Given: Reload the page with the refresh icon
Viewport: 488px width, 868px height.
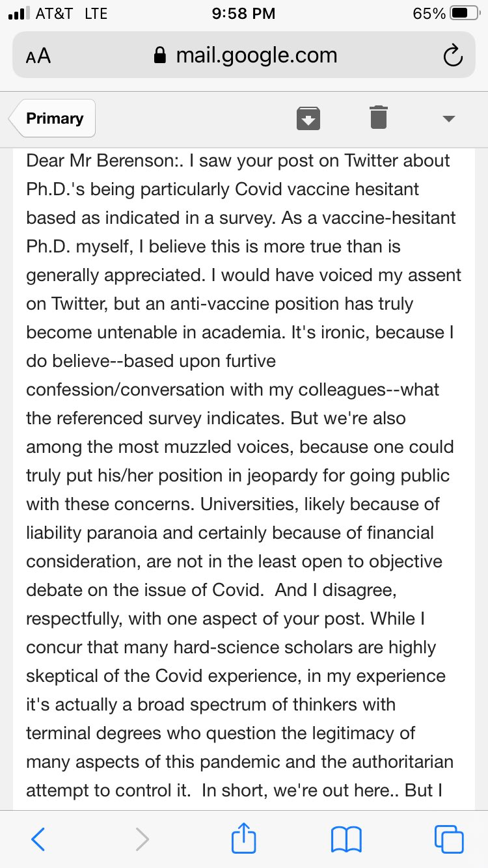Looking at the screenshot, I should (453, 56).
